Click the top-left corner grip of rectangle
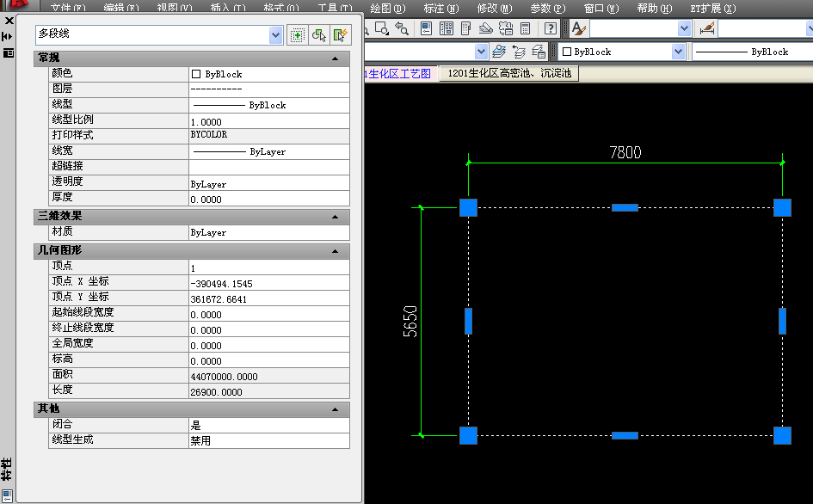Image resolution: width=813 pixels, height=504 pixels. [x=468, y=207]
